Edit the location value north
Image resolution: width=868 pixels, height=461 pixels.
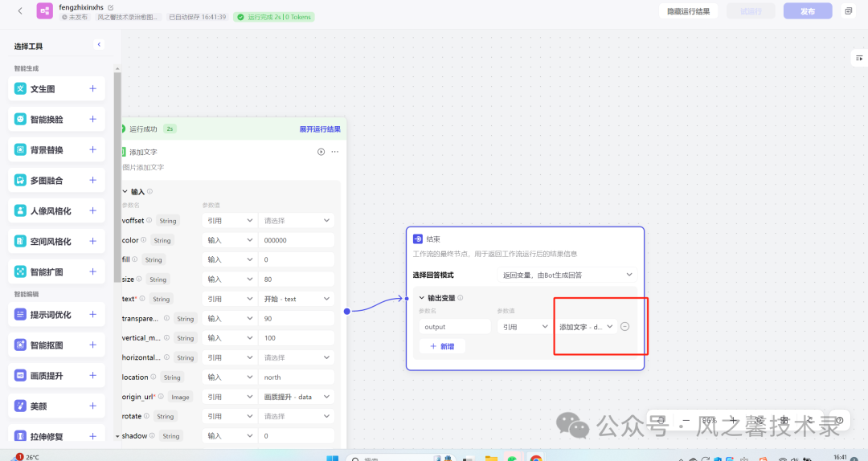pos(296,377)
